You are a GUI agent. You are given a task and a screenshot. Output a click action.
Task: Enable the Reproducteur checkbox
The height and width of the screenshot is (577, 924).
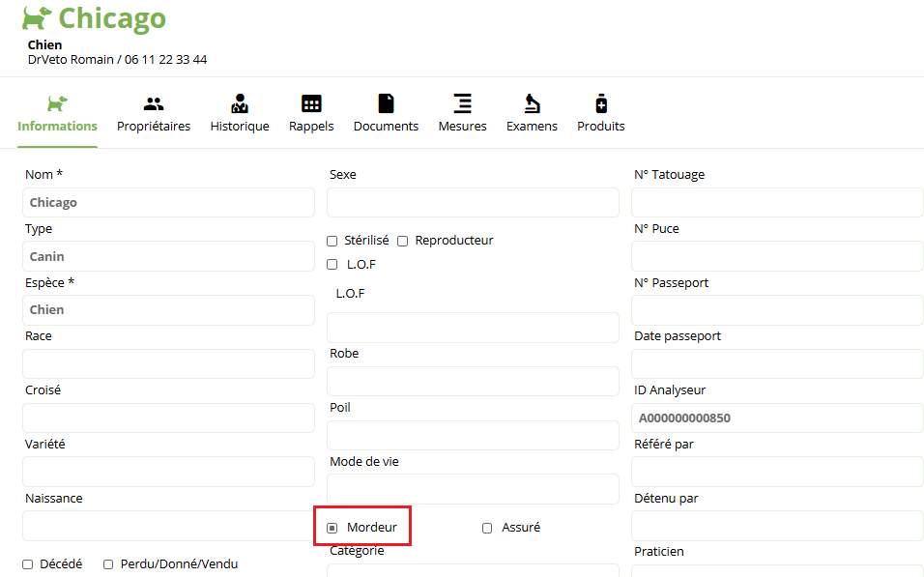coord(402,241)
